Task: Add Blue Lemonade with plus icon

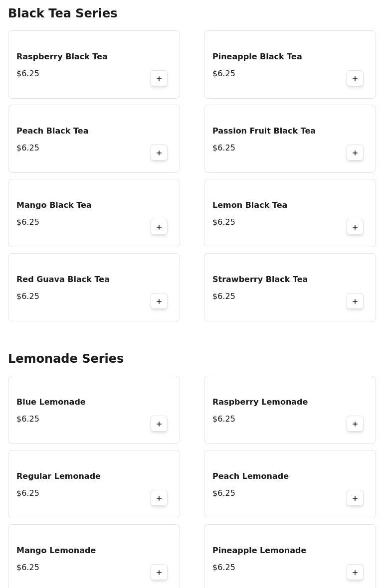Action: [x=159, y=424]
